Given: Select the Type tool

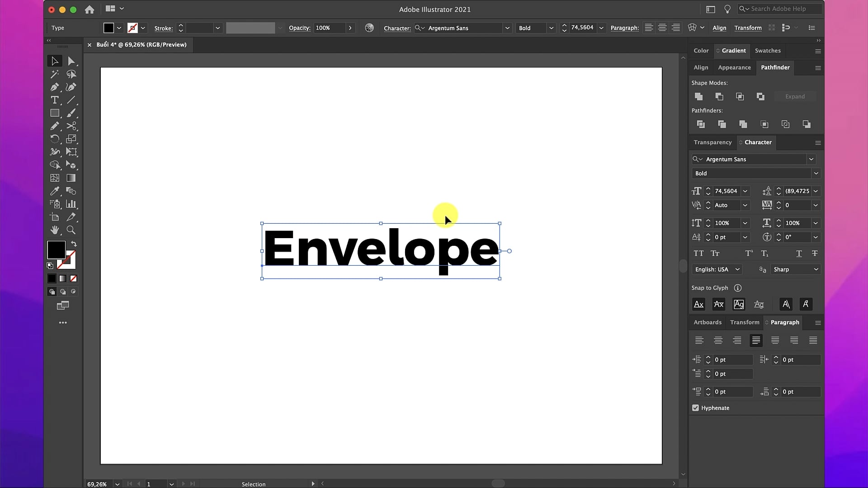Looking at the screenshot, I should (55, 100).
